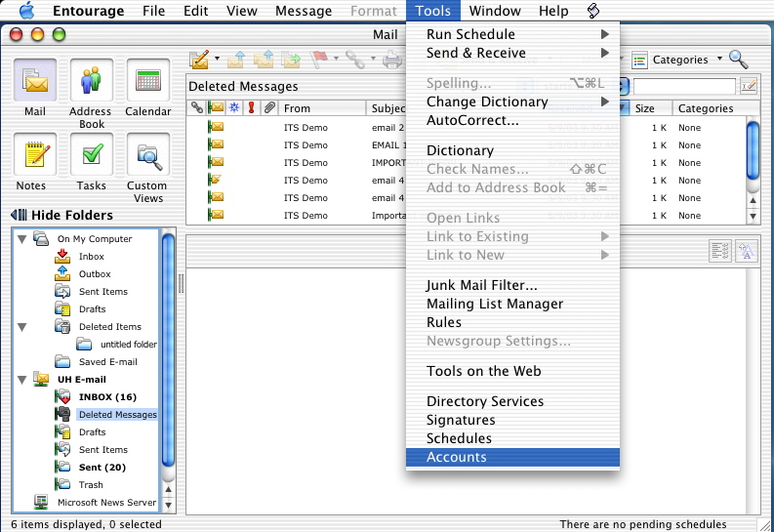This screenshot has height=532, width=774.
Task: Open Mailing List Manager
Action: tap(512, 304)
